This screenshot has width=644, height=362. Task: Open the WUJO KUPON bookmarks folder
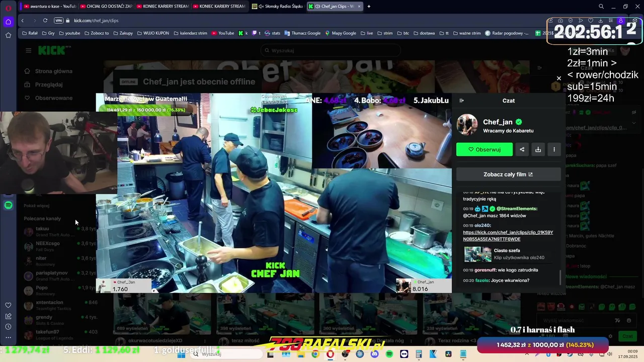tap(152, 33)
